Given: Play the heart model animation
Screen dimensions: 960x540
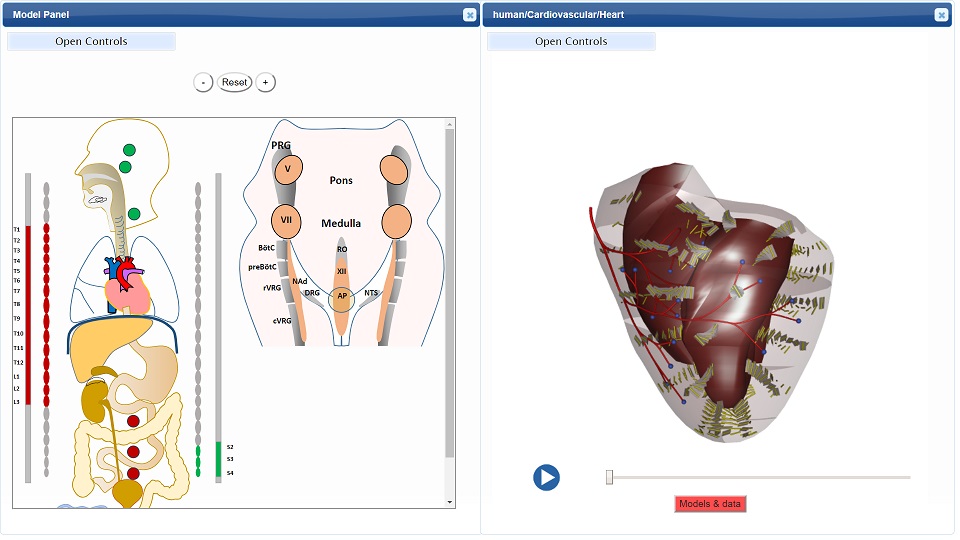Looking at the screenshot, I should 546,478.
